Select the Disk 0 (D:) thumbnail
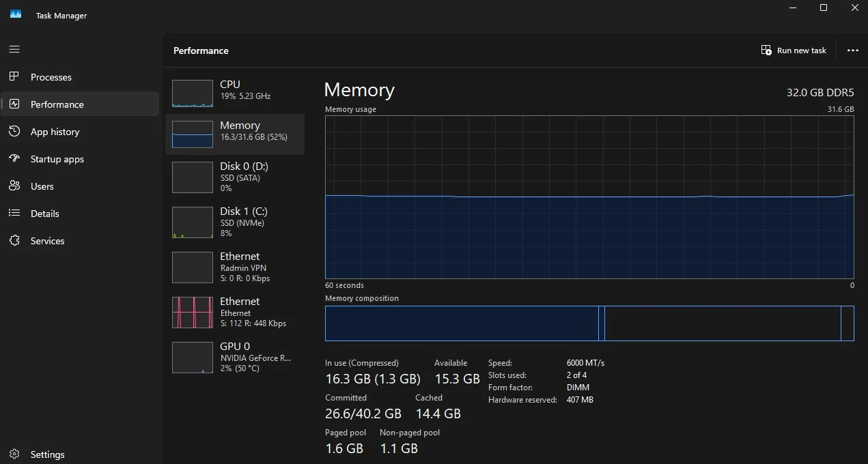This screenshot has width=868, height=464. pyautogui.click(x=193, y=177)
